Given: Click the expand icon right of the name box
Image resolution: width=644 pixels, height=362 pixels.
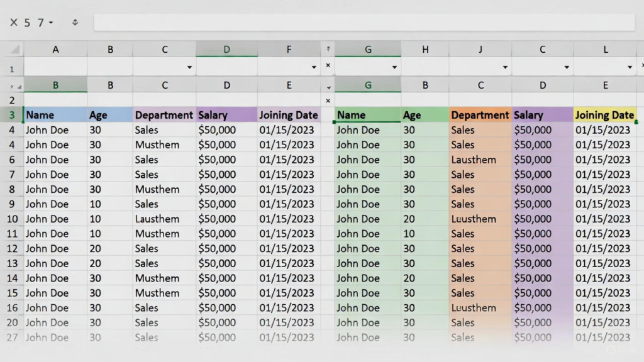Looking at the screenshot, I should coord(75,23).
